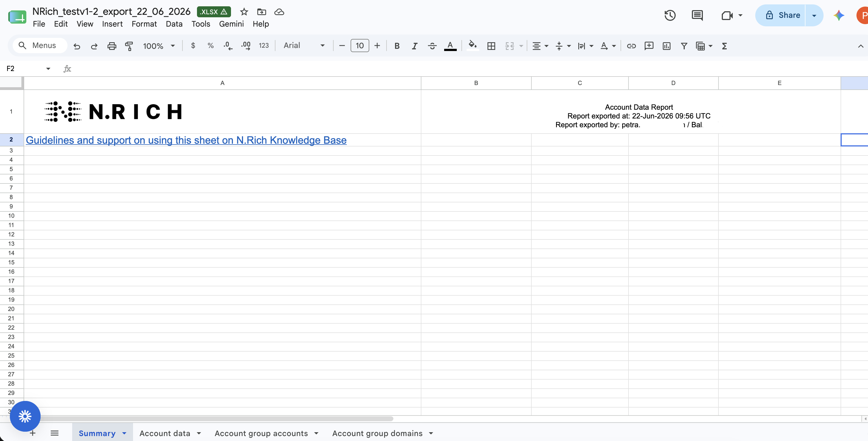Click the blue floating snowflake button
Screen dimensions: 868x441
25,416
